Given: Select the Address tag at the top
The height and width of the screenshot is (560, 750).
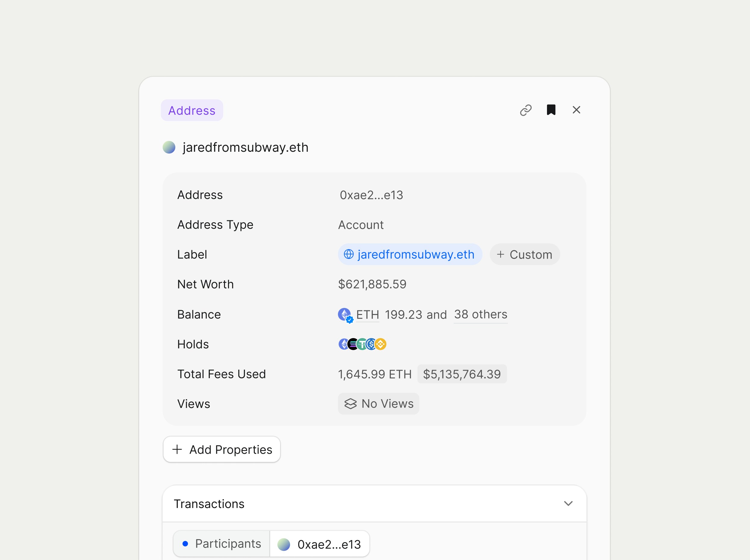Looking at the screenshot, I should coord(192,110).
